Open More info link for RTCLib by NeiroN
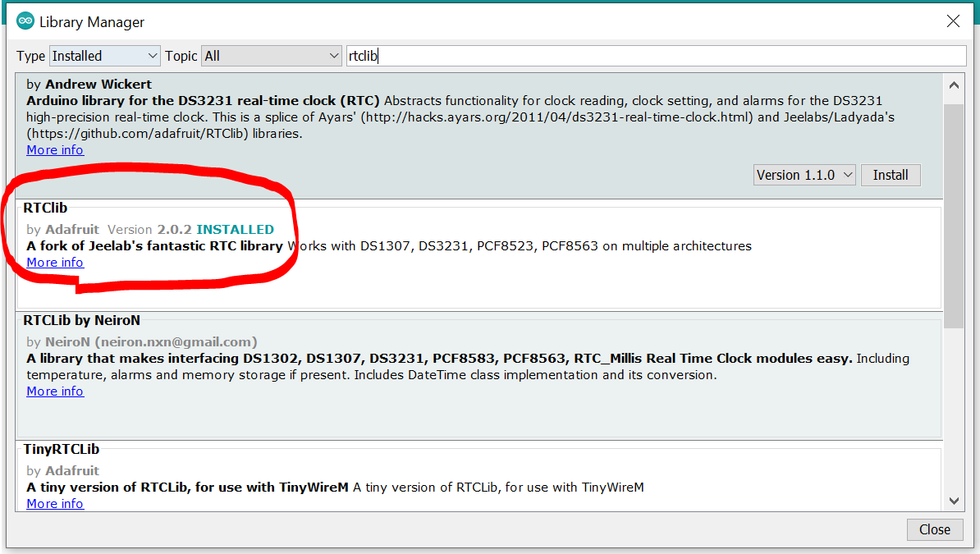 [55, 391]
